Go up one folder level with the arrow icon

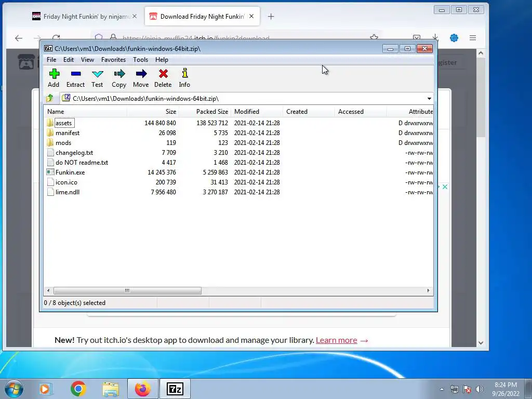click(x=50, y=98)
